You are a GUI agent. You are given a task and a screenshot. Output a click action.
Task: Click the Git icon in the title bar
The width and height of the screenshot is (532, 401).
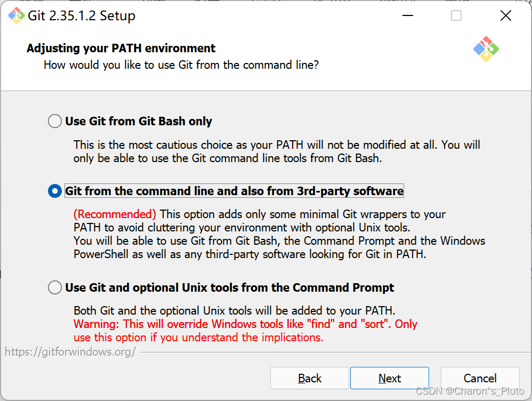click(17, 16)
